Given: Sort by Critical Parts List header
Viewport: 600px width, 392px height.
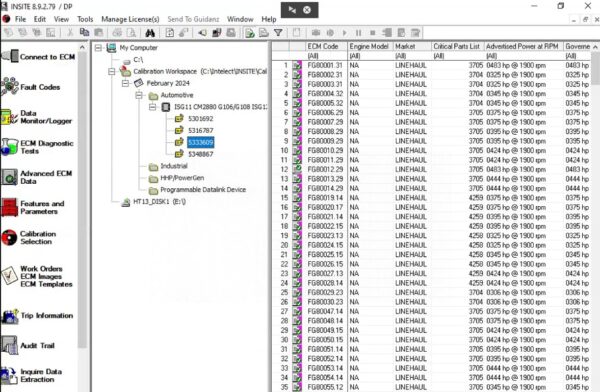Looking at the screenshot, I should [457, 46].
